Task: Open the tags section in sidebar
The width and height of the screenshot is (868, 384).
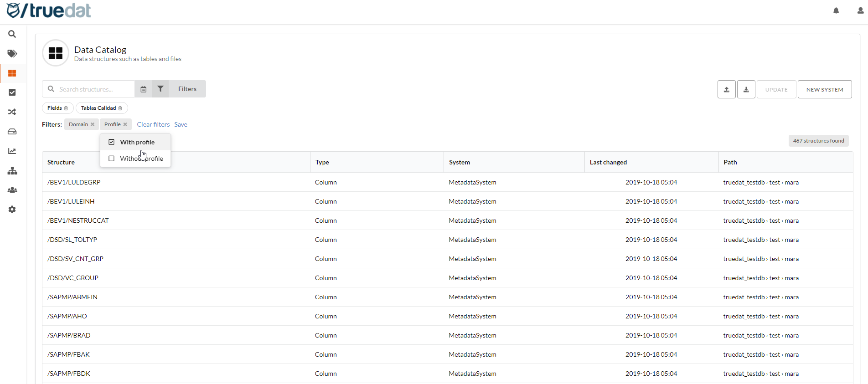Action: pos(12,54)
